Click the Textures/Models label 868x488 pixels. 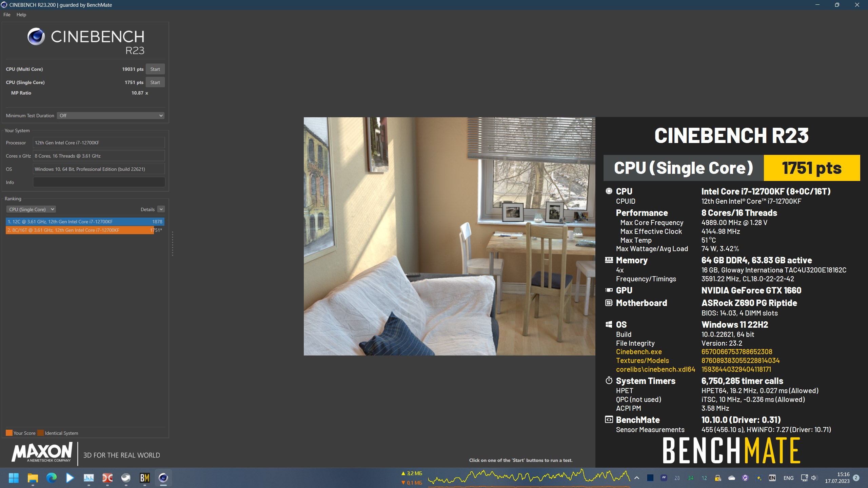(643, 361)
